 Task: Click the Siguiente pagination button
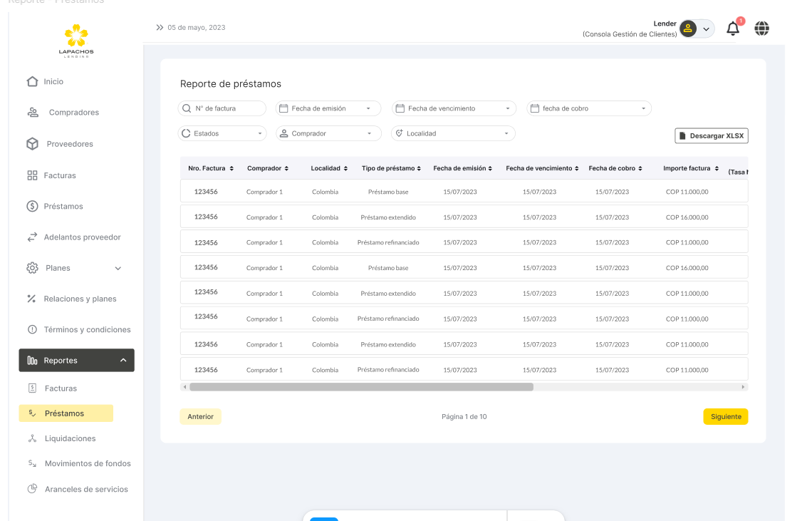pos(725,417)
